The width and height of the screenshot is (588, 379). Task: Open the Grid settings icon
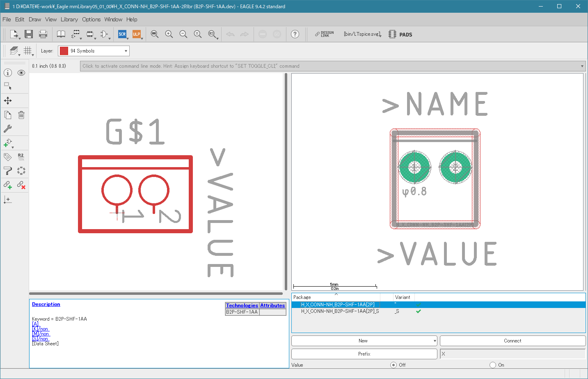(27, 51)
